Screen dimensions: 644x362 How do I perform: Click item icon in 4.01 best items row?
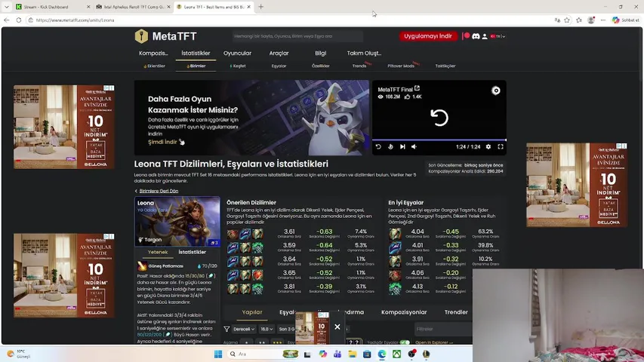[395, 247]
